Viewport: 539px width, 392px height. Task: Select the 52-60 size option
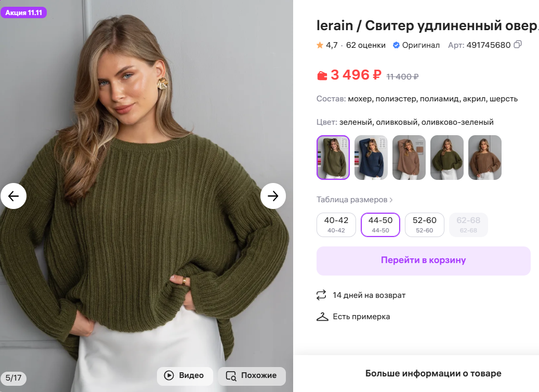tap(424, 225)
